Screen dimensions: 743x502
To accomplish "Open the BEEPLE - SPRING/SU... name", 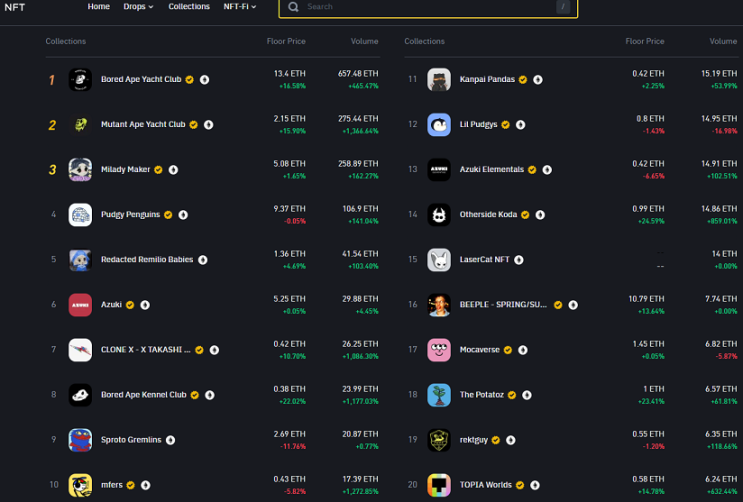I will (x=503, y=304).
